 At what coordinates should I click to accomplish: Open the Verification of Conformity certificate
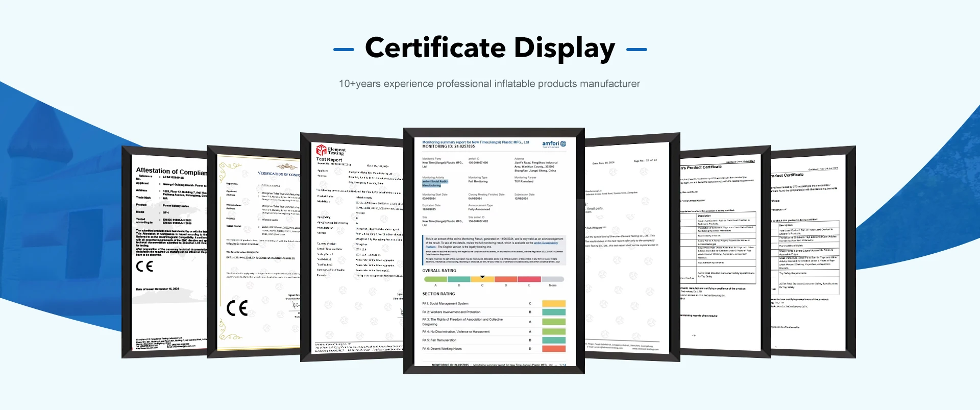254,251
